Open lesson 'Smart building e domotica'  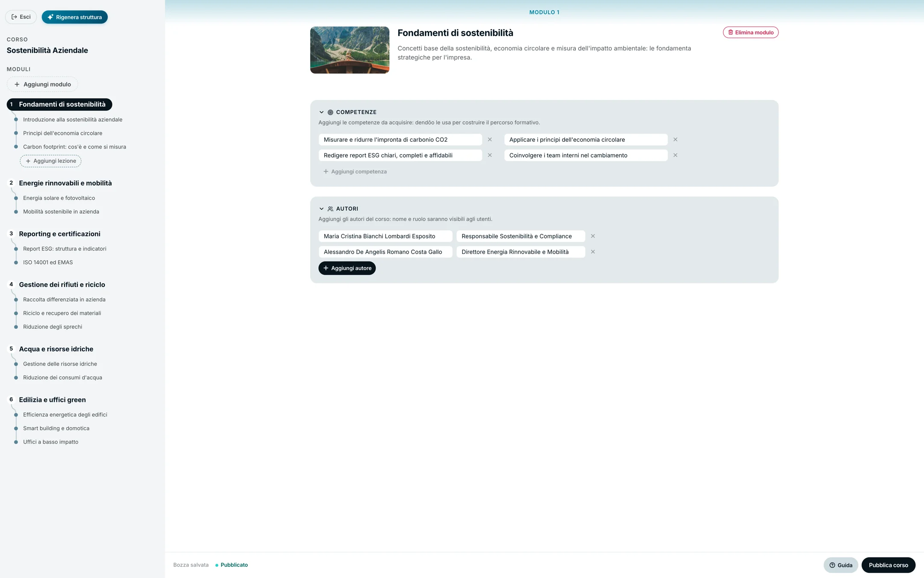click(56, 428)
